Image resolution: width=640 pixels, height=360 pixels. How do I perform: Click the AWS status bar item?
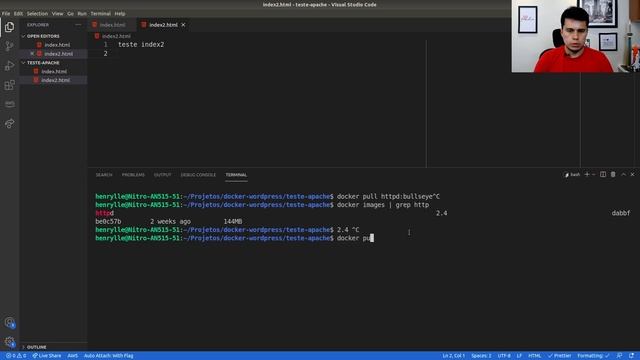coord(73,356)
